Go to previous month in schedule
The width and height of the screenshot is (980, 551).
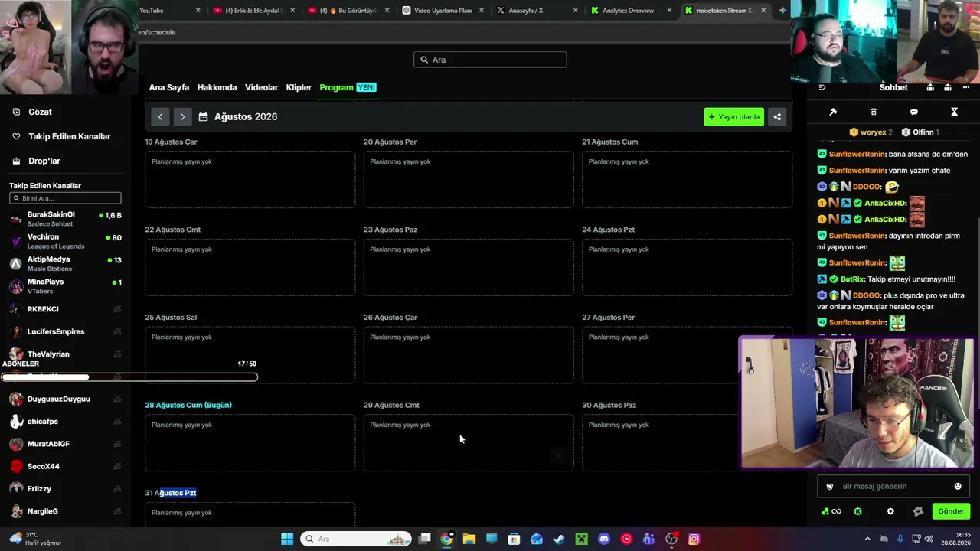pos(160,116)
